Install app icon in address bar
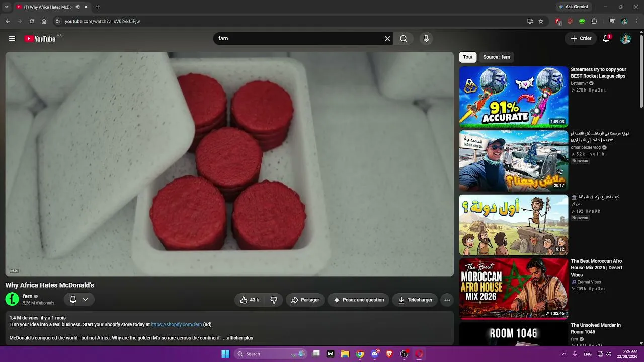The height and width of the screenshot is (362, 644). (530, 21)
